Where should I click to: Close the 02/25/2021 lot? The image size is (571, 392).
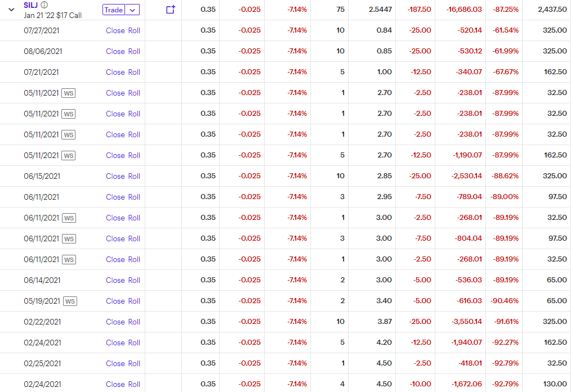[x=115, y=363]
